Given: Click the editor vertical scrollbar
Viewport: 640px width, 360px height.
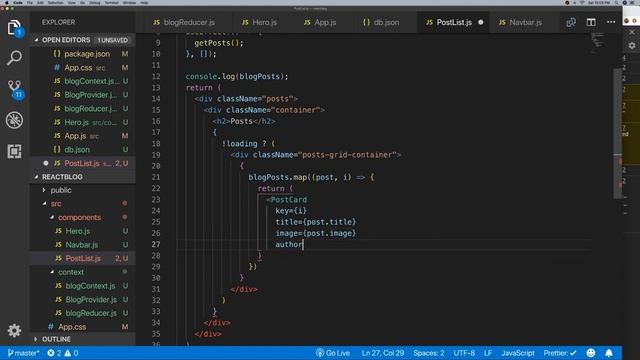Looking at the screenshot, I should (618, 133).
